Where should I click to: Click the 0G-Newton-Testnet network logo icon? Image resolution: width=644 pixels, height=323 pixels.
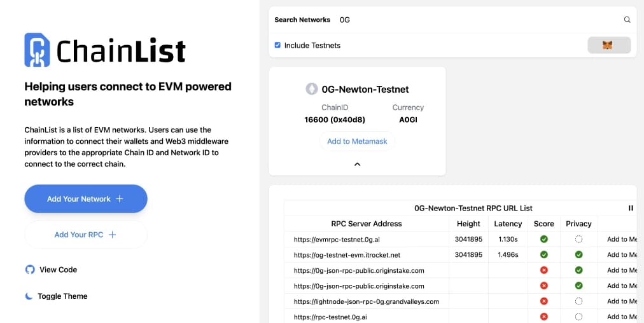pyautogui.click(x=312, y=89)
